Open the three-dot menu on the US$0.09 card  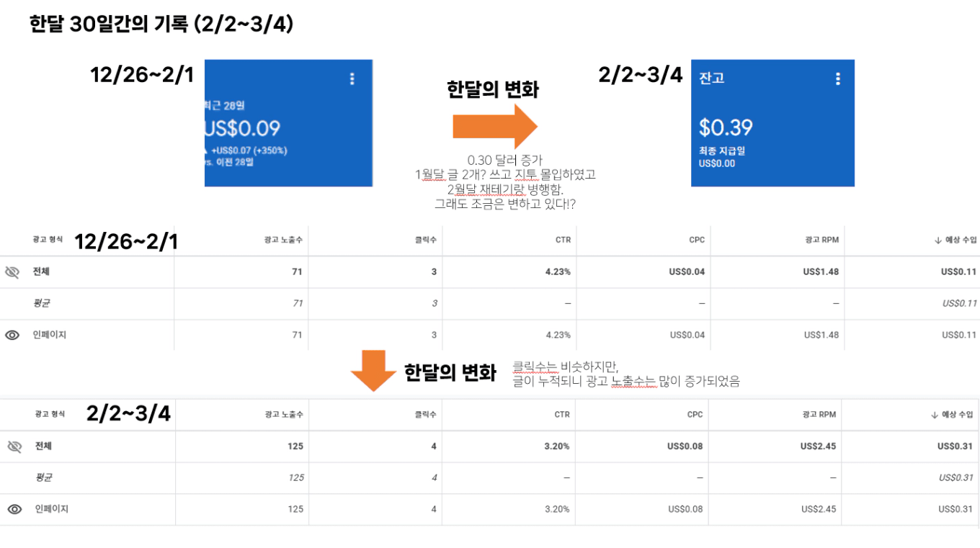click(352, 79)
